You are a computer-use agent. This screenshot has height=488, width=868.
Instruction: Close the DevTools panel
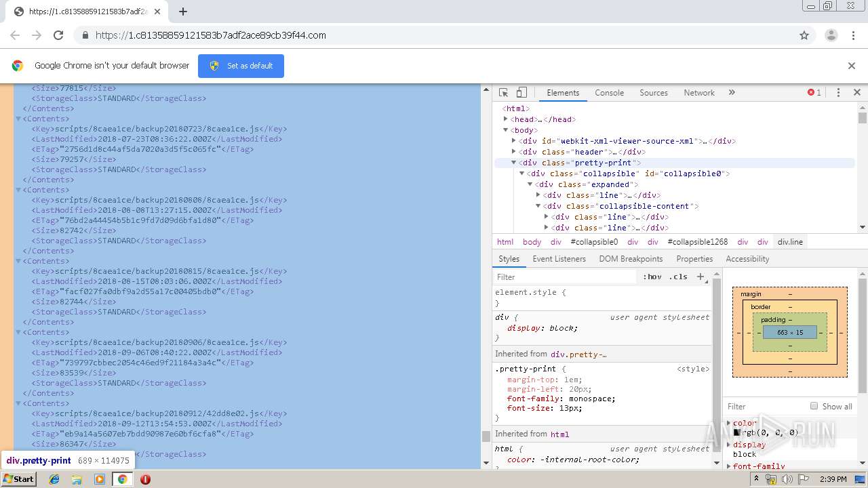[856, 93]
